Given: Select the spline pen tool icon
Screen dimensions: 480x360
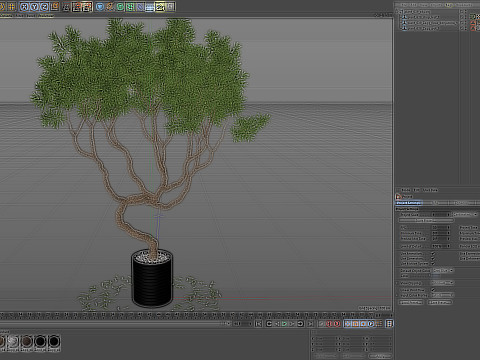Looking at the screenshot, I should point(110,7).
